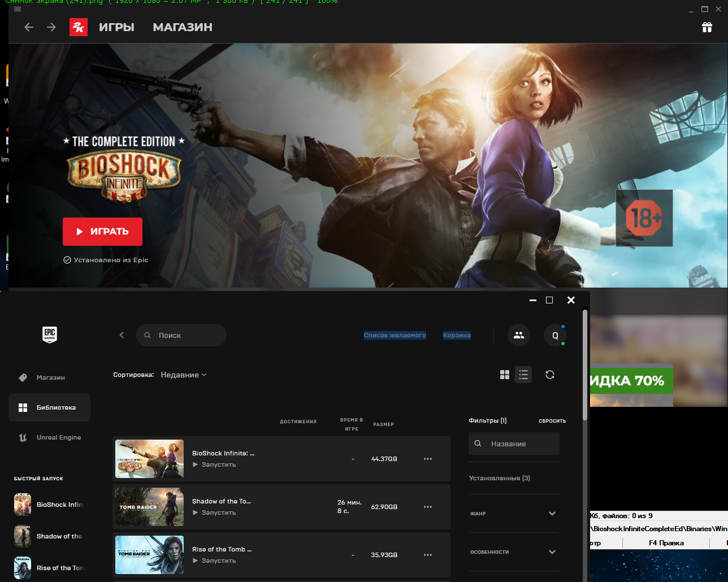Image resolution: width=728 pixels, height=582 pixels.
Task: Click the Фильтры (1) heading
Action: (488, 420)
